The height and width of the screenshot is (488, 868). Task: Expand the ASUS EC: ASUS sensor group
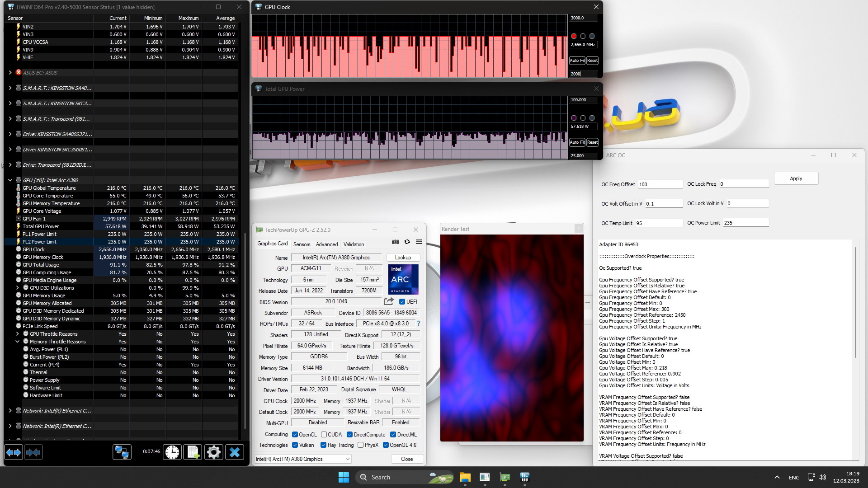pos(10,73)
